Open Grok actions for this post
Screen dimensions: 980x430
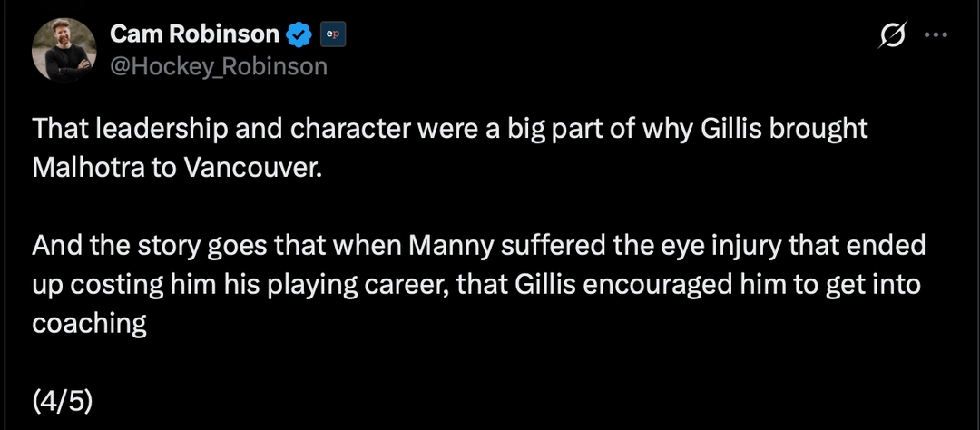(x=892, y=35)
